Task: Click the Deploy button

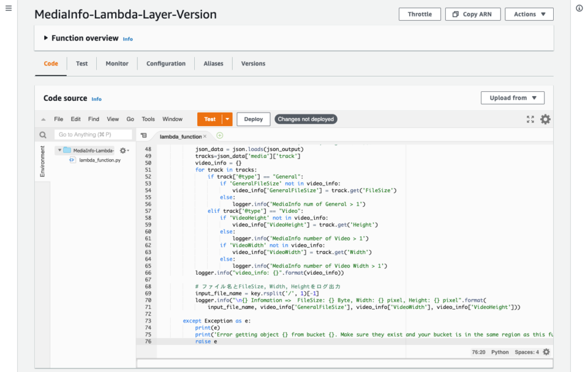Action: [x=253, y=119]
